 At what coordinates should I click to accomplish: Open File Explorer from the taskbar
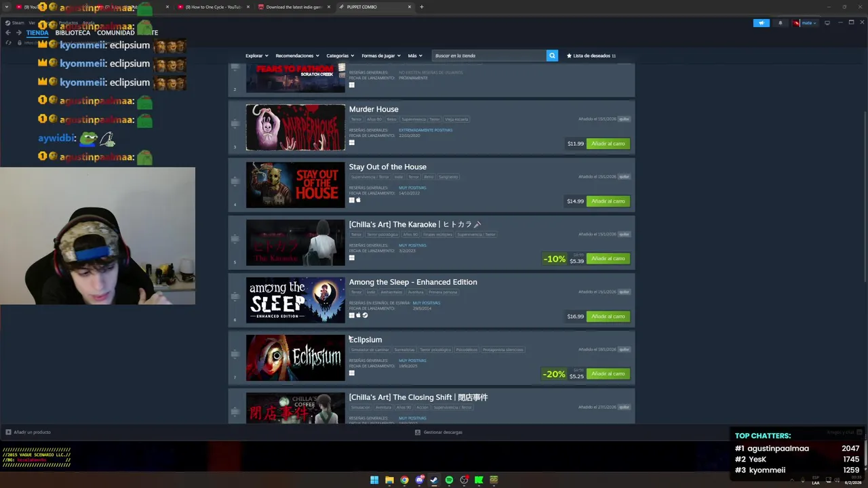pyautogui.click(x=389, y=480)
